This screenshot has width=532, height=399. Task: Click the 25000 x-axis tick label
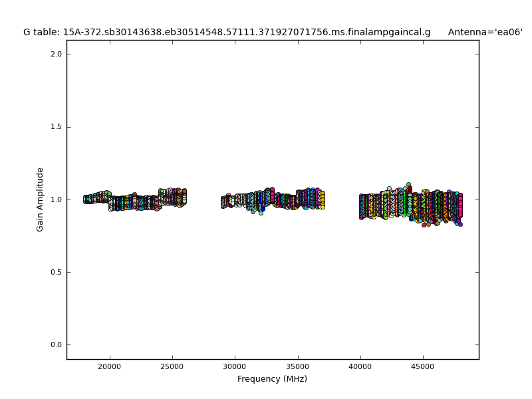[172, 366]
